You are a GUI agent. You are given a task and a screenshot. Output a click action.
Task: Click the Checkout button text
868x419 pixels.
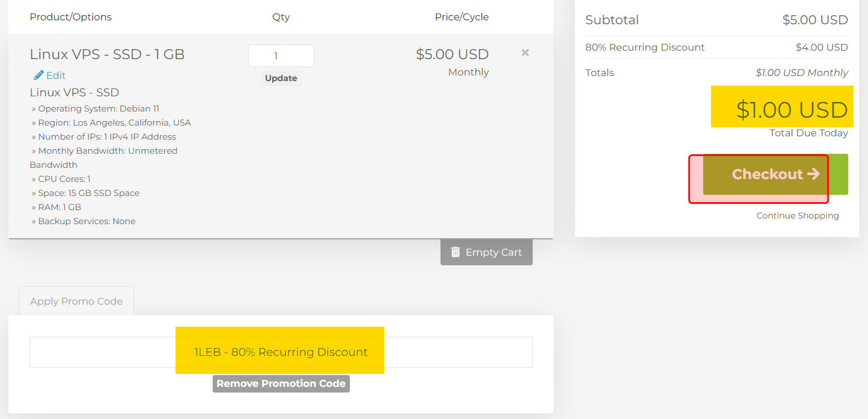[767, 175]
